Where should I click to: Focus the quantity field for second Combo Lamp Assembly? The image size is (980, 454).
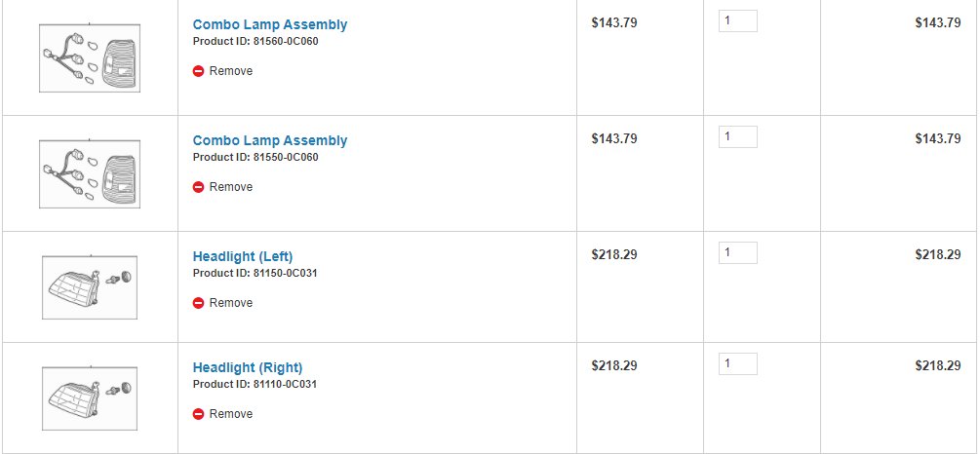[737, 136]
